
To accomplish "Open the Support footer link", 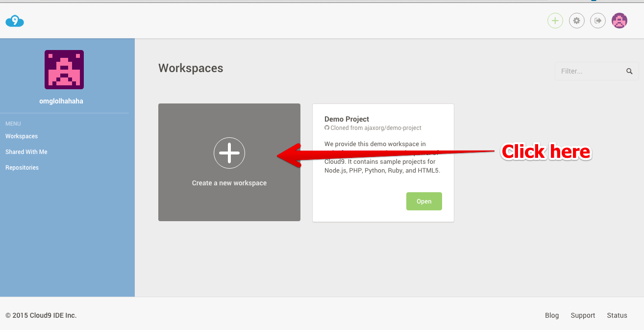I will (583, 315).
